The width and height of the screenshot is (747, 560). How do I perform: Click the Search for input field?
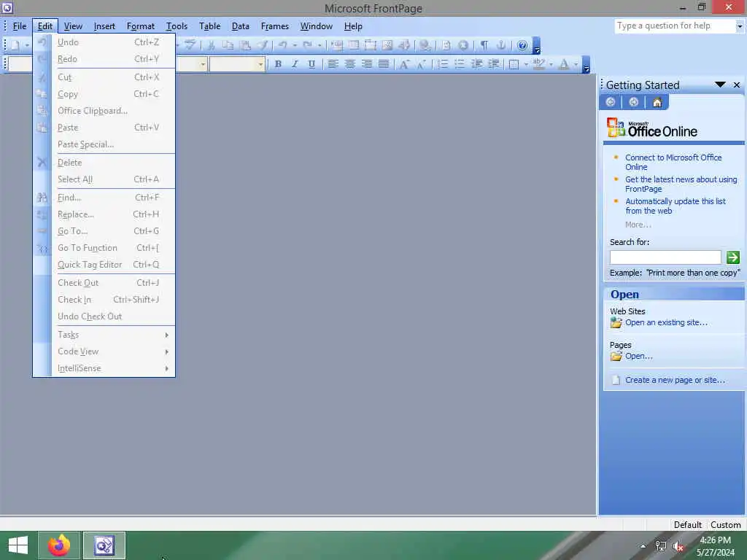[665, 257]
